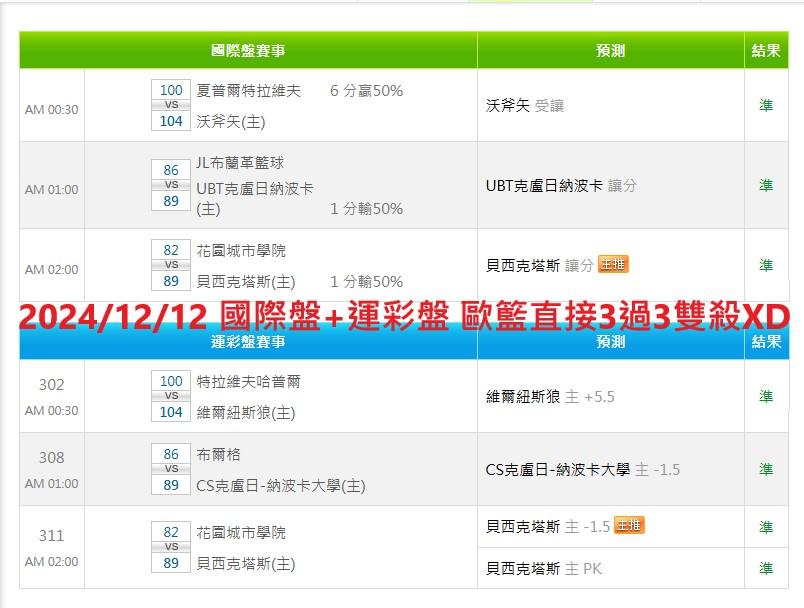
Task: Click prediction 維爾紐斯狼 主 +5.5
Action: point(550,397)
